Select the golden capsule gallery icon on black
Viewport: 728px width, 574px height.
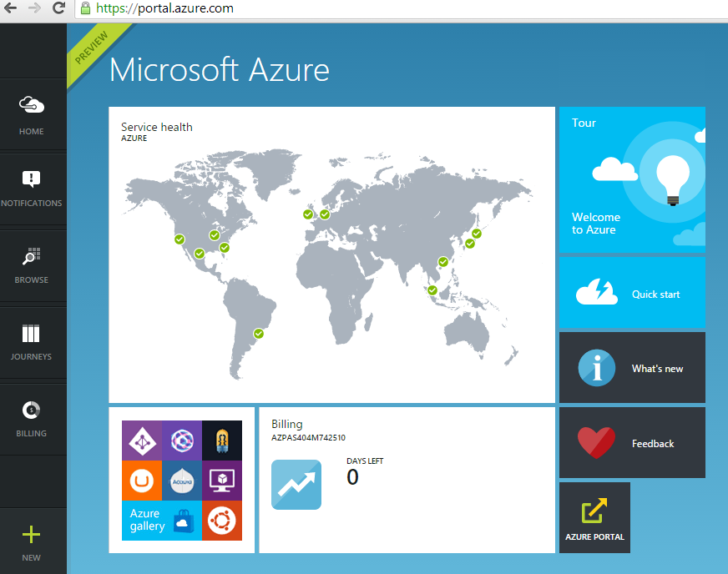222,441
